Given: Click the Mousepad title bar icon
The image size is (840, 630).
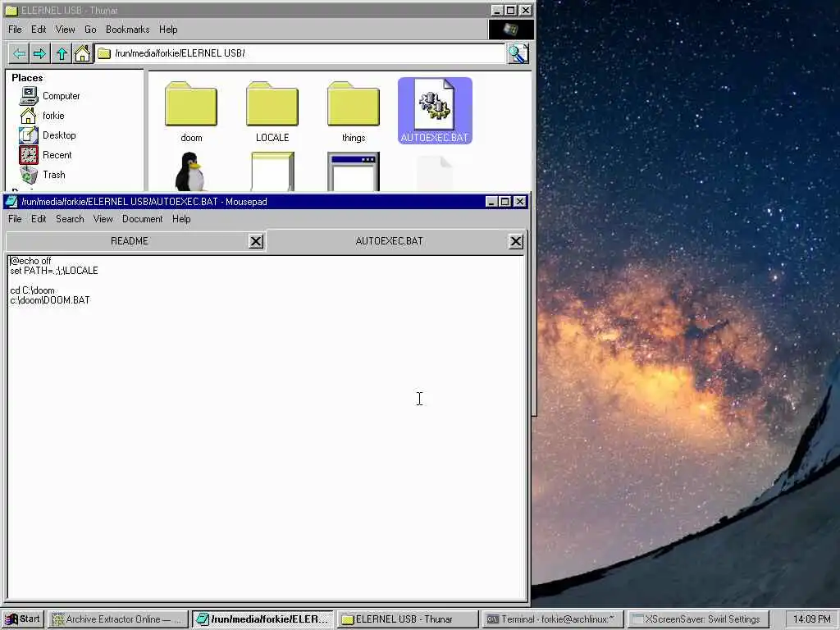Looking at the screenshot, I should click(11, 202).
